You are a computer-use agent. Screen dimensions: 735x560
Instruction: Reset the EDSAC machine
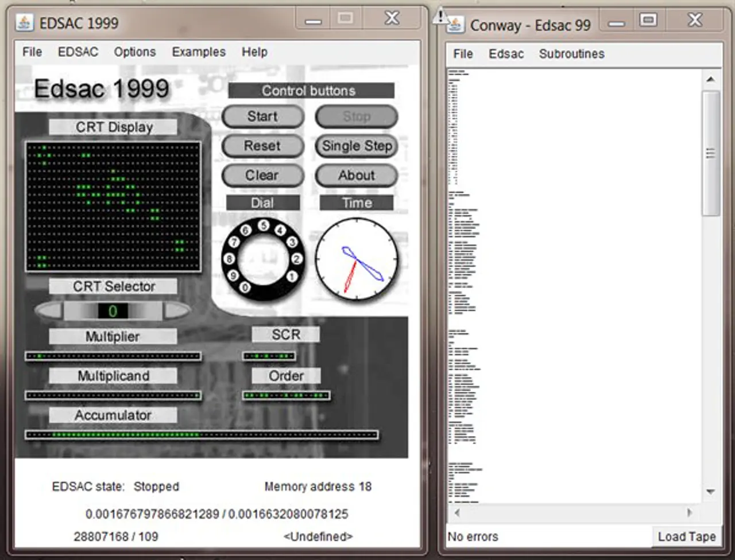[262, 146]
